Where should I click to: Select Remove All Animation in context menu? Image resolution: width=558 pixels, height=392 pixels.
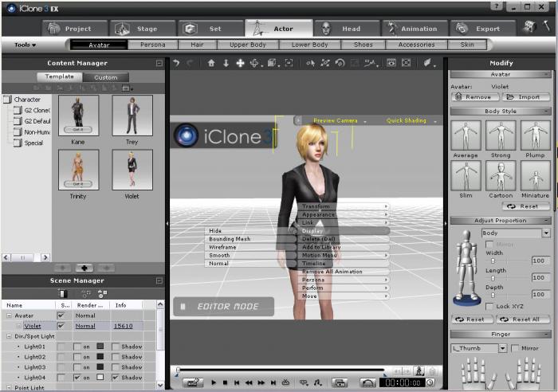pyautogui.click(x=344, y=272)
